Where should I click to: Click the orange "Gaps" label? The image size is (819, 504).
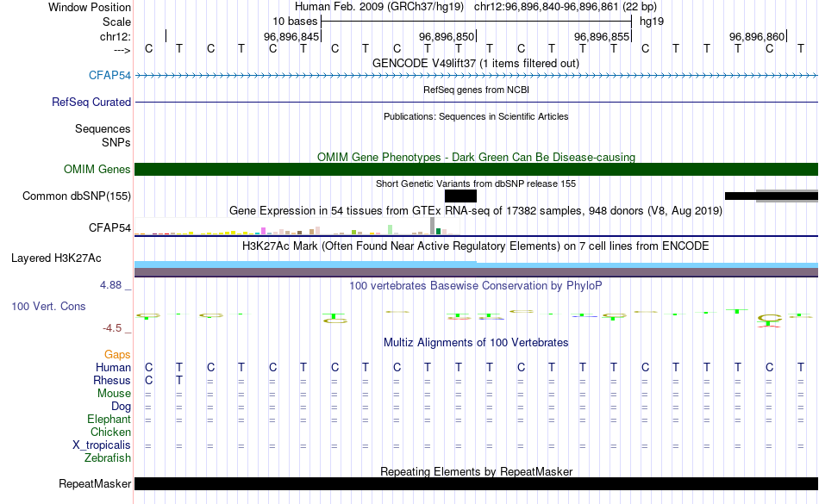pyautogui.click(x=117, y=355)
